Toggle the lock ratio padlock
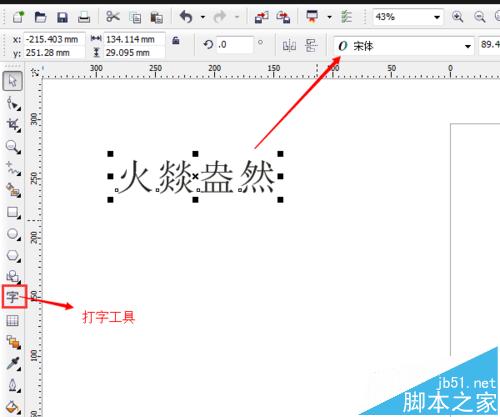Screen dimensions: 500x417 pos(176,41)
